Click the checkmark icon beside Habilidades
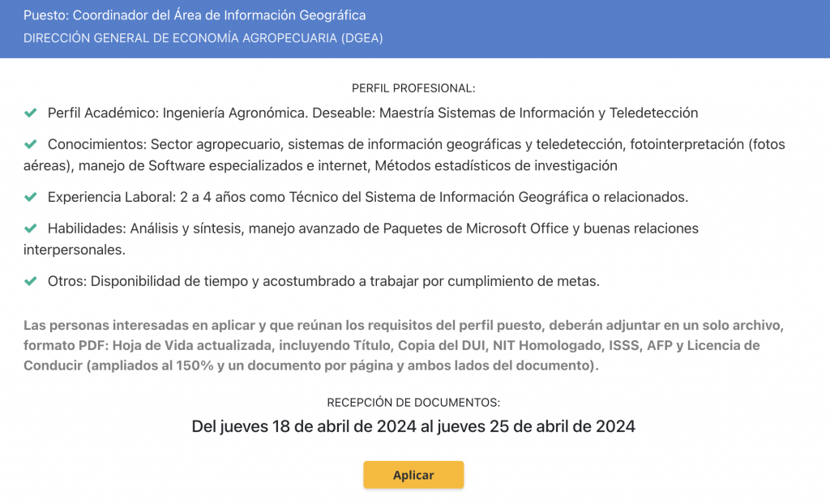Screen dimensions: 830x504 (31, 229)
